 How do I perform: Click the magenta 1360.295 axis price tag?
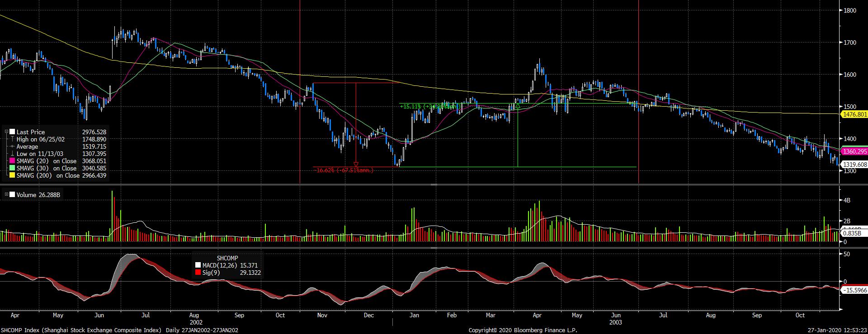click(x=854, y=151)
